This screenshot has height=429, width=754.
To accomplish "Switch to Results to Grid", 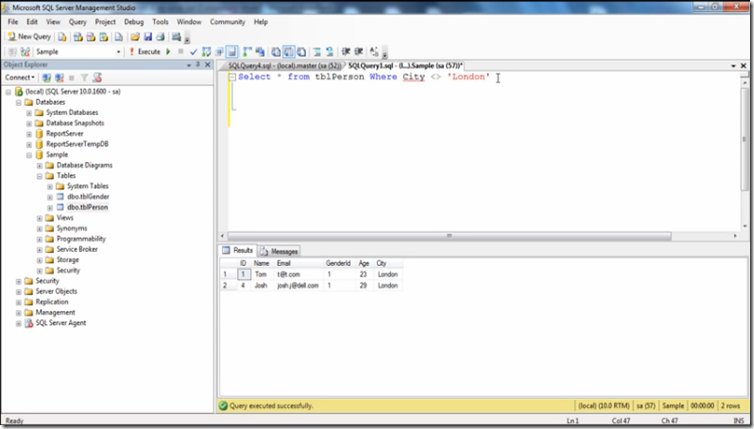I will coord(289,51).
